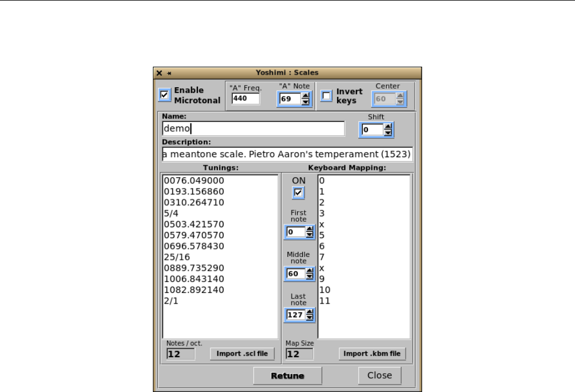Click keyboard mapping entry 6

pyautogui.click(x=322, y=246)
